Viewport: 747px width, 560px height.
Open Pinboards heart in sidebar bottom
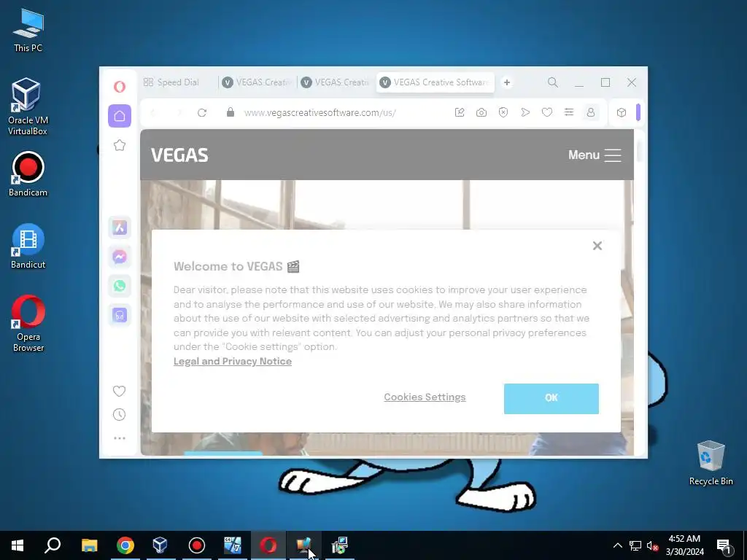[119, 391]
